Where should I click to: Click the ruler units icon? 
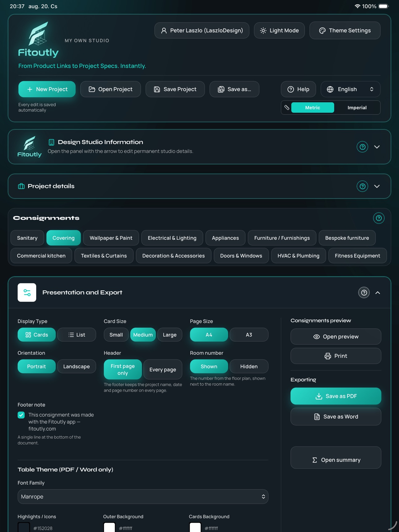pos(287,108)
